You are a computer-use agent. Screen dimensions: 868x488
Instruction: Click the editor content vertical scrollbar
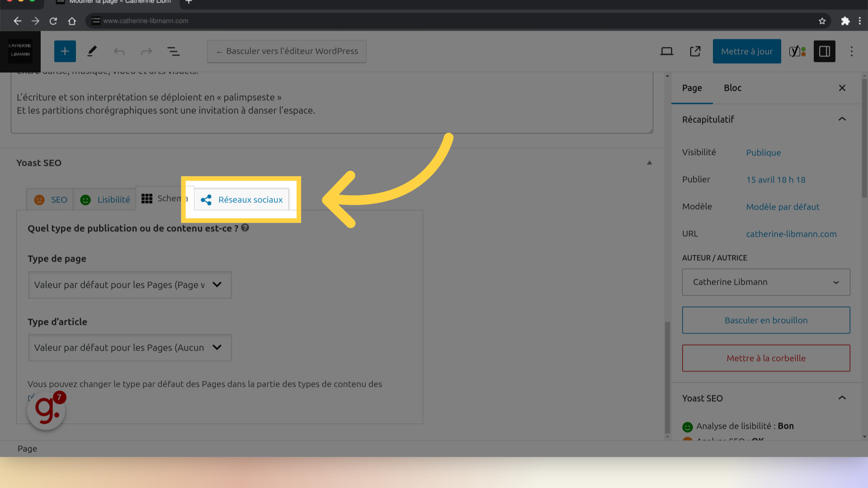667,377
